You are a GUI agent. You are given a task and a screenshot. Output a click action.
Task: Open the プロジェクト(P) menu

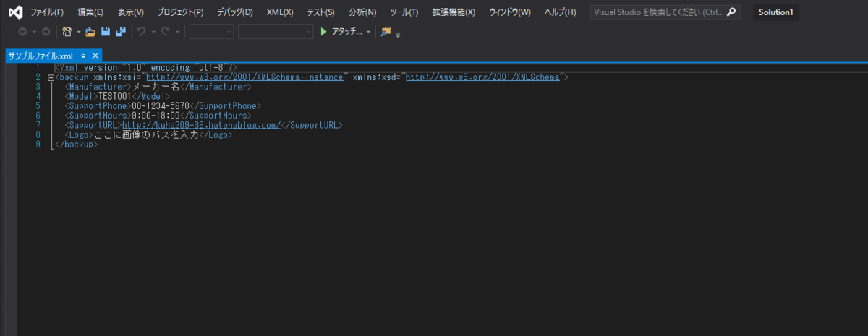(180, 12)
